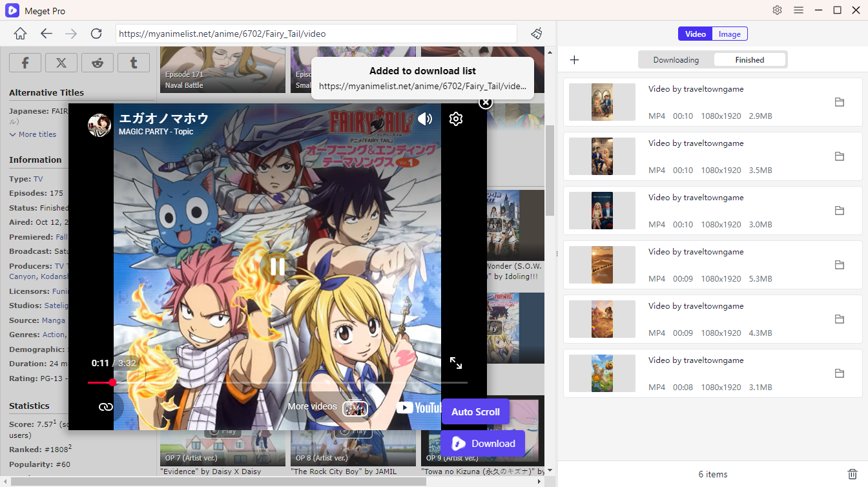Select the Finished tab
This screenshot has height=487, width=868.
point(750,59)
